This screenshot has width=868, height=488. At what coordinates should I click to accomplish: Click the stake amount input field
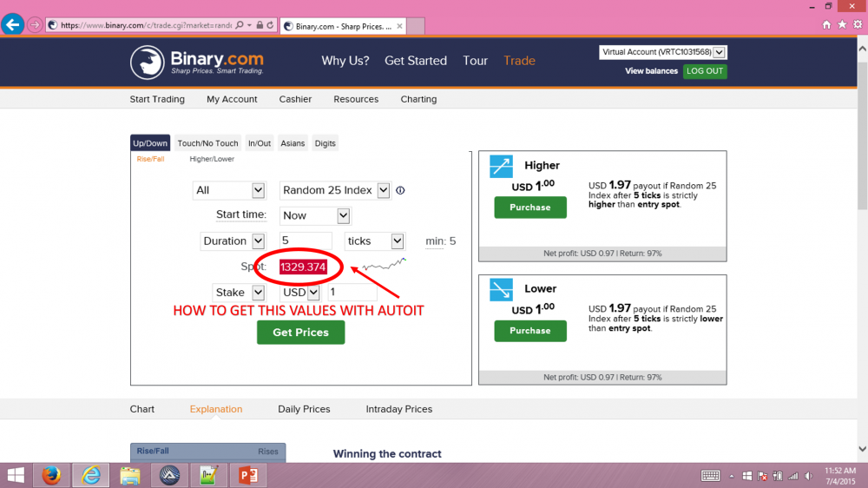tap(352, 292)
